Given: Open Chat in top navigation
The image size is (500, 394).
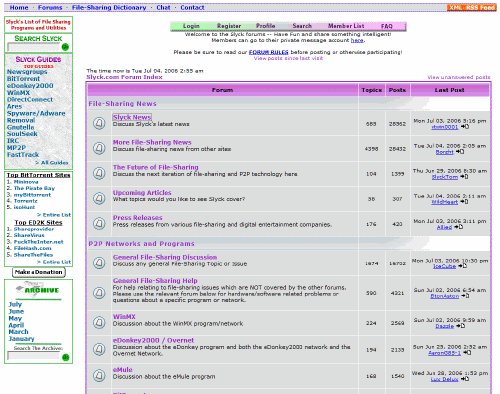Looking at the screenshot, I should coord(163,7).
